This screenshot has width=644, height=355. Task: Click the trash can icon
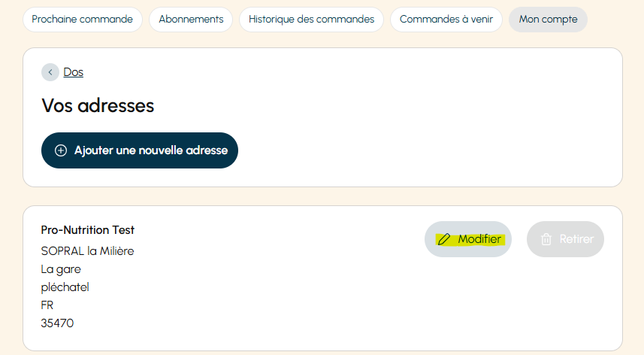click(546, 239)
